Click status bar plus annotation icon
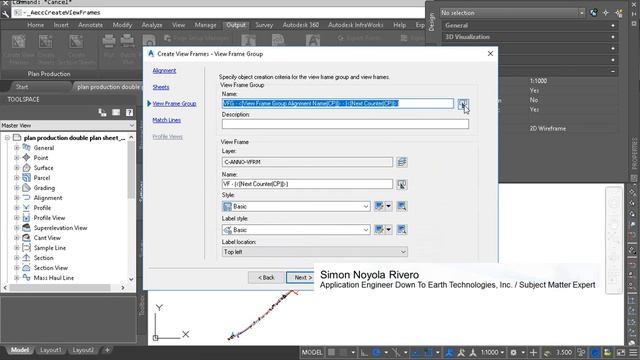The width and height of the screenshot is (640, 360). (x=533, y=352)
